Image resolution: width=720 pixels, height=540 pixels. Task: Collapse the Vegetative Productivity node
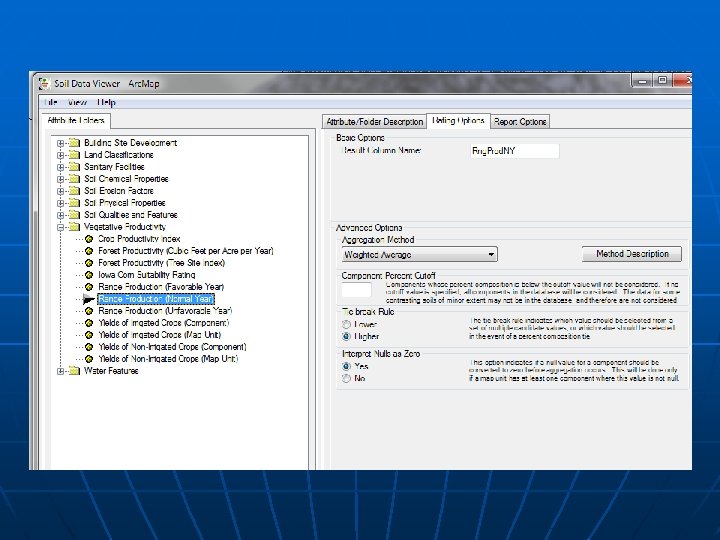point(60,226)
